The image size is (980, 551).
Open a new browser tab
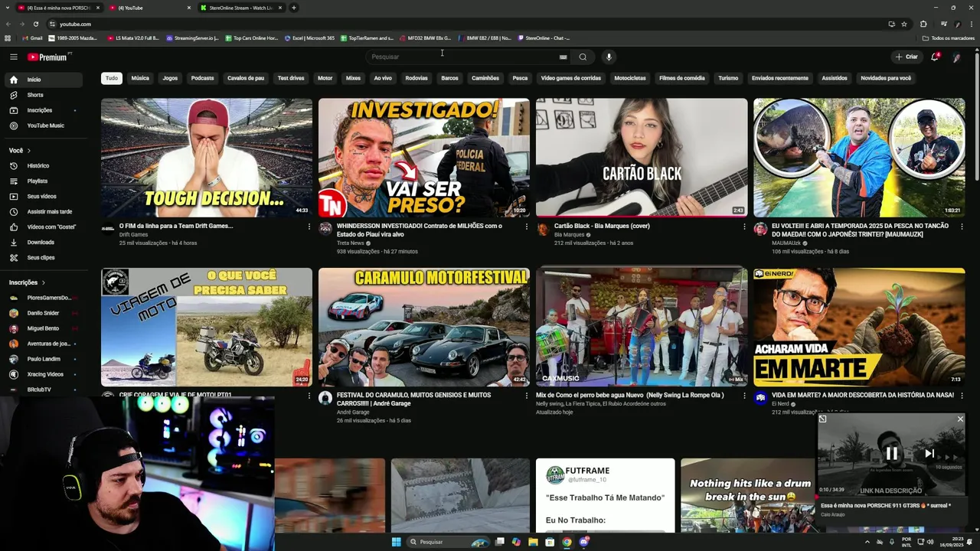pos(294,8)
